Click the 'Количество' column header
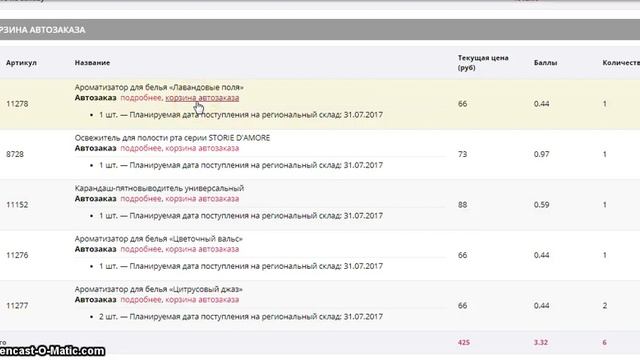The height and width of the screenshot is (360, 640). pos(621,63)
